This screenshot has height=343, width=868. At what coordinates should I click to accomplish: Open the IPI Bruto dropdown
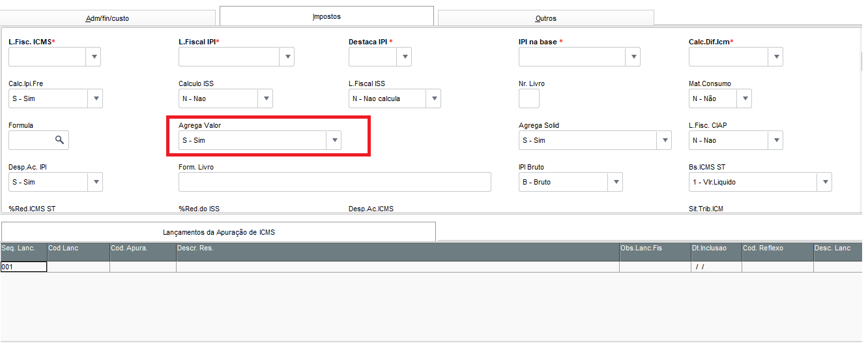[x=615, y=182]
